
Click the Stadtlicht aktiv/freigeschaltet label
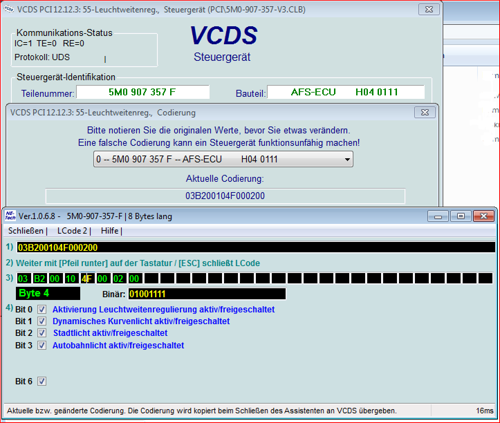tap(110, 333)
